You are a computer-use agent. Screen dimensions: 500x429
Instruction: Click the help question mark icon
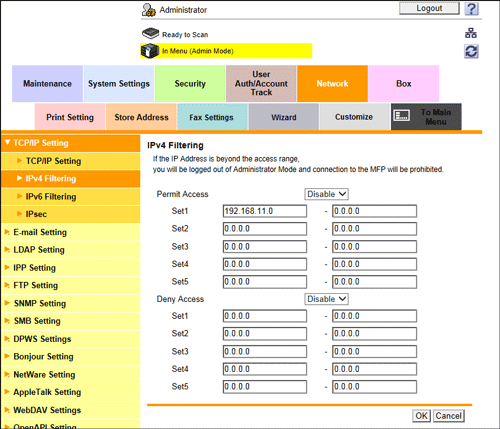471,9
